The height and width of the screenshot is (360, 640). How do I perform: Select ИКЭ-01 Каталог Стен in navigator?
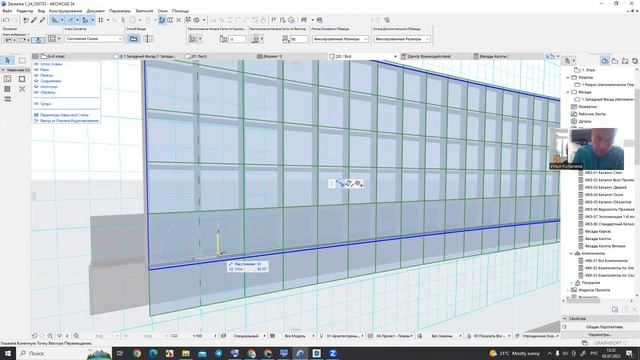pyautogui.click(x=603, y=173)
